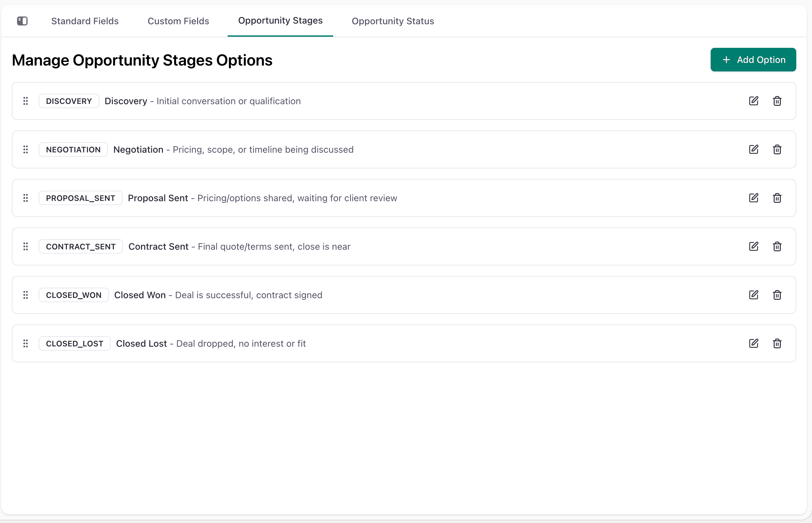812x523 pixels.
Task: Grab the drag handle for Contract Sent row
Action: pyautogui.click(x=26, y=246)
